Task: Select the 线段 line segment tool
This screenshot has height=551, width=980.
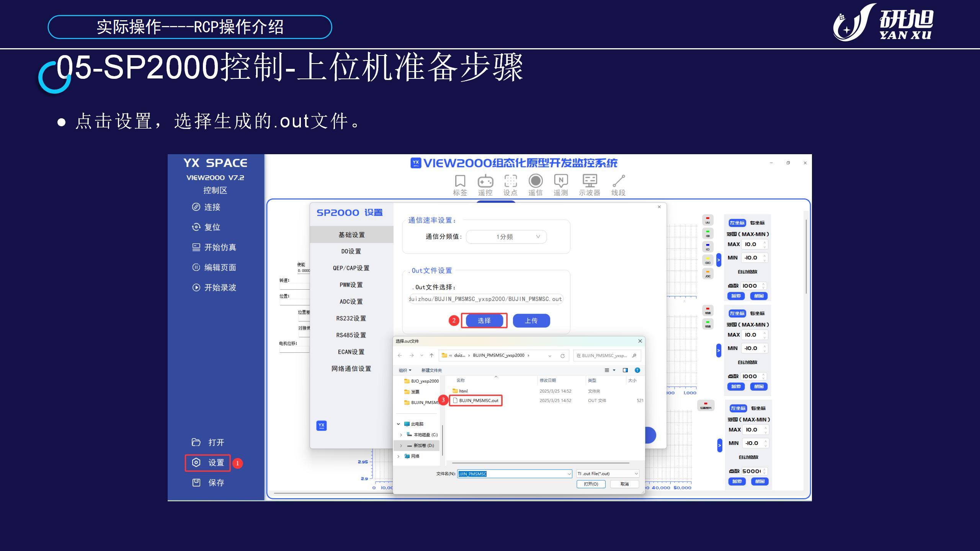Action: click(x=618, y=186)
